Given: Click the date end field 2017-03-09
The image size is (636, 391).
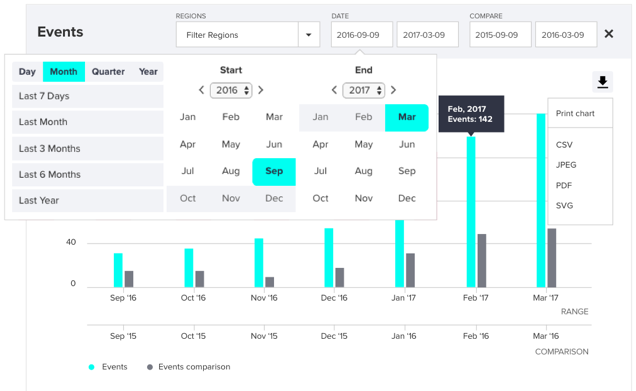Looking at the screenshot, I should click(428, 35).
